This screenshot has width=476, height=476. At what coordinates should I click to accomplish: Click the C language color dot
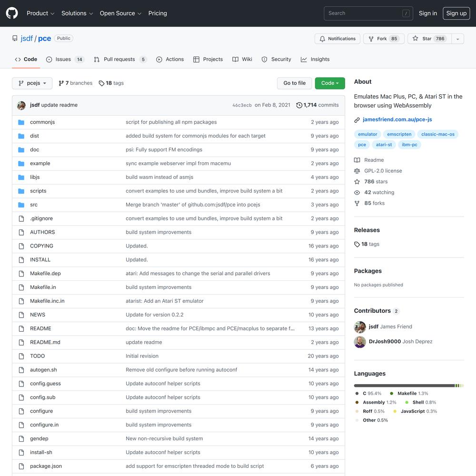357,394
